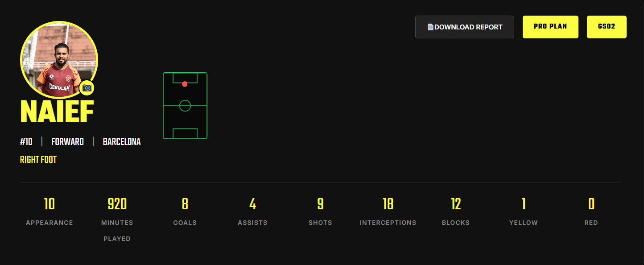
Task: Click the RIGHT FOOT label
Action: 38,159
